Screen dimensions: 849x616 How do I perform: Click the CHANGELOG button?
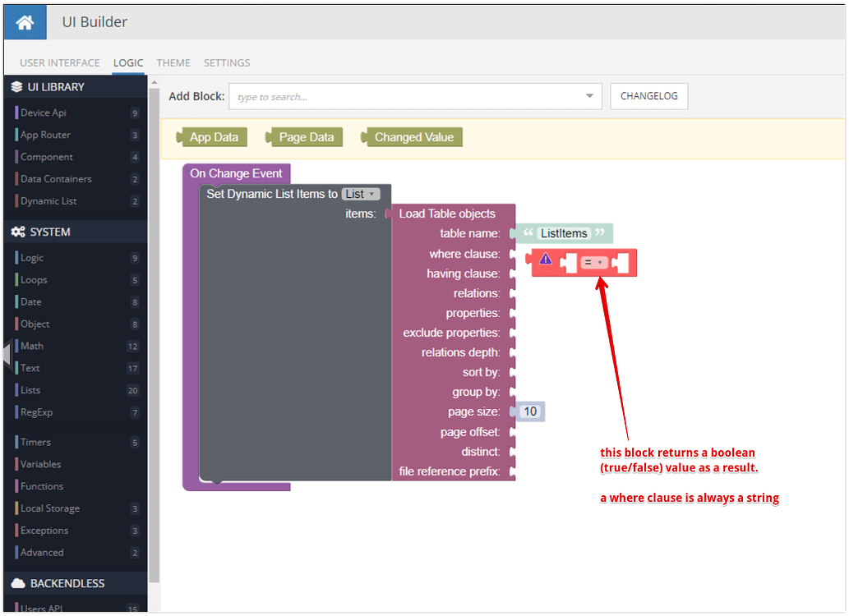(x=648, y=96)
